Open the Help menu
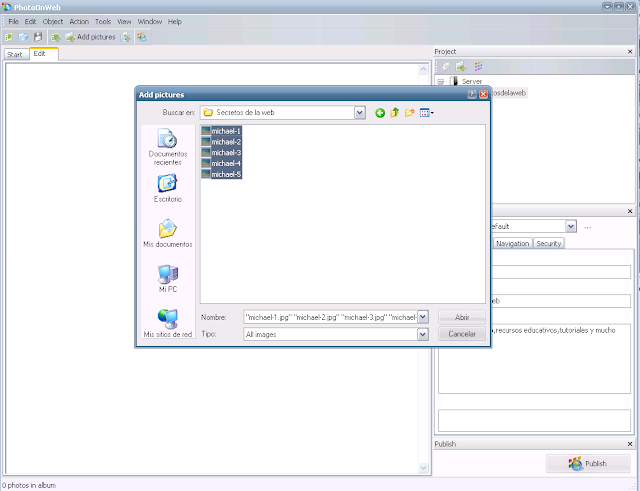This screenshot has width=640, height=491. [174, 22]
